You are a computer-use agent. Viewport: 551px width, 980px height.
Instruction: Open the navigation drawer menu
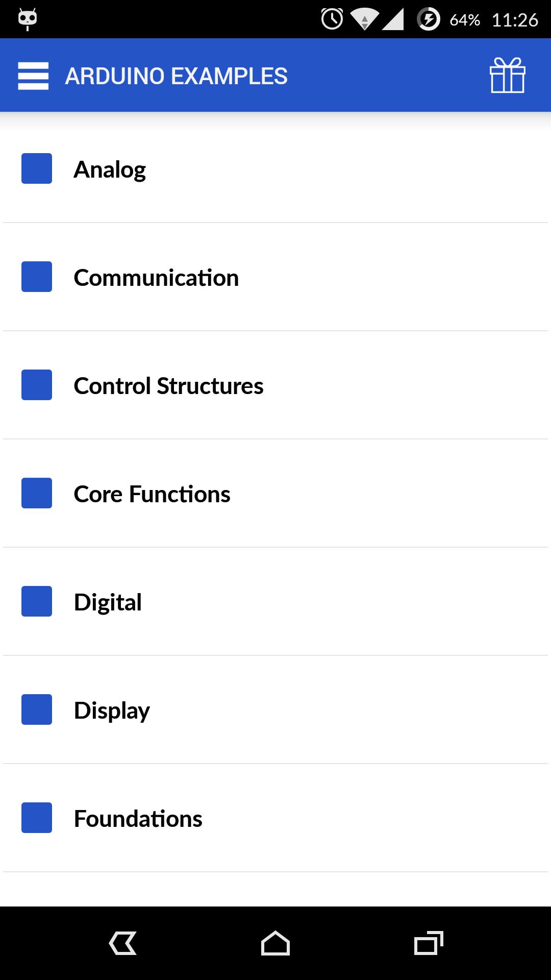(x=34, y=75)
